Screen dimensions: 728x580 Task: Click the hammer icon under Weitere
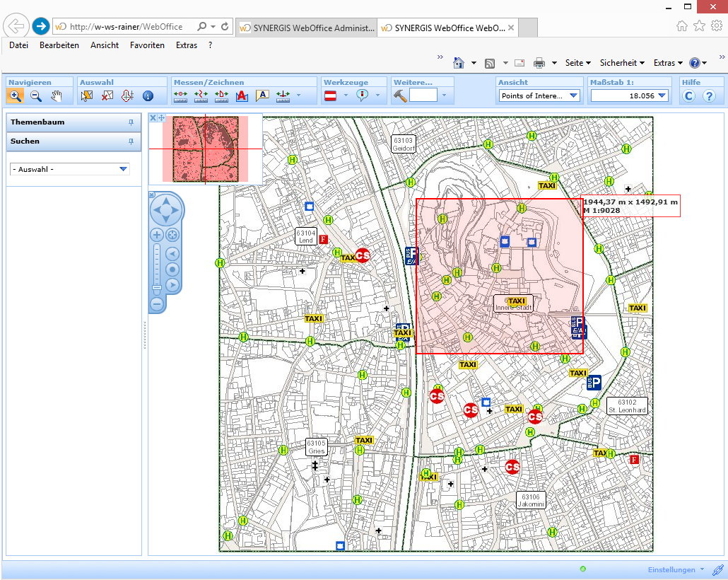pos(401,96)
